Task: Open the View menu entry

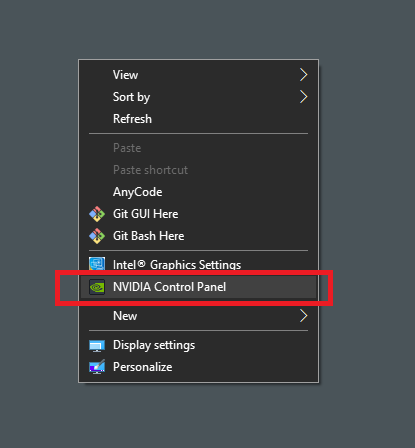Action: point(125,75)
